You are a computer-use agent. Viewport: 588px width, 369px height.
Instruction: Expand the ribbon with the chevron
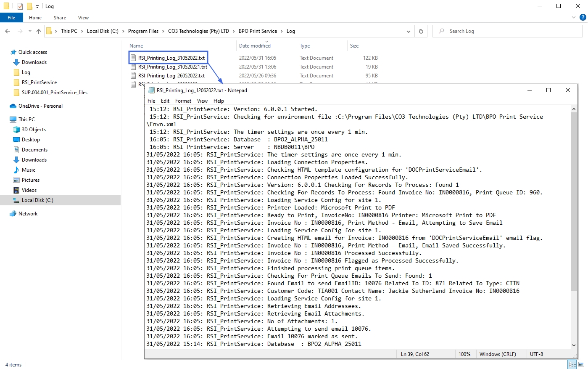pos(574,17)
